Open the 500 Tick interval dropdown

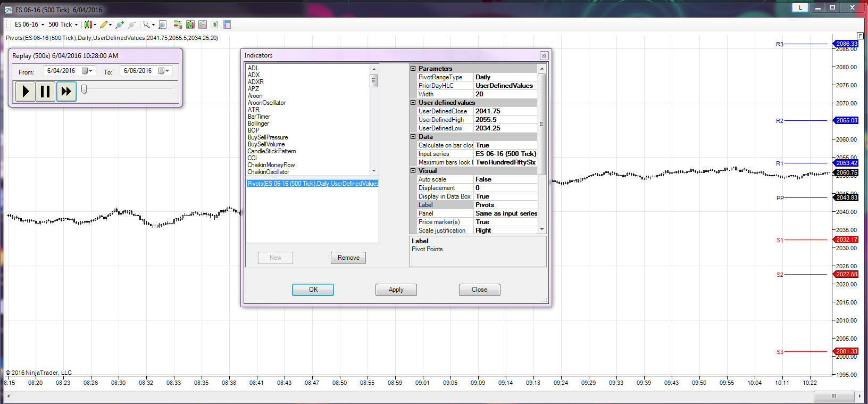pyautogui.click(x=63, y=24)
